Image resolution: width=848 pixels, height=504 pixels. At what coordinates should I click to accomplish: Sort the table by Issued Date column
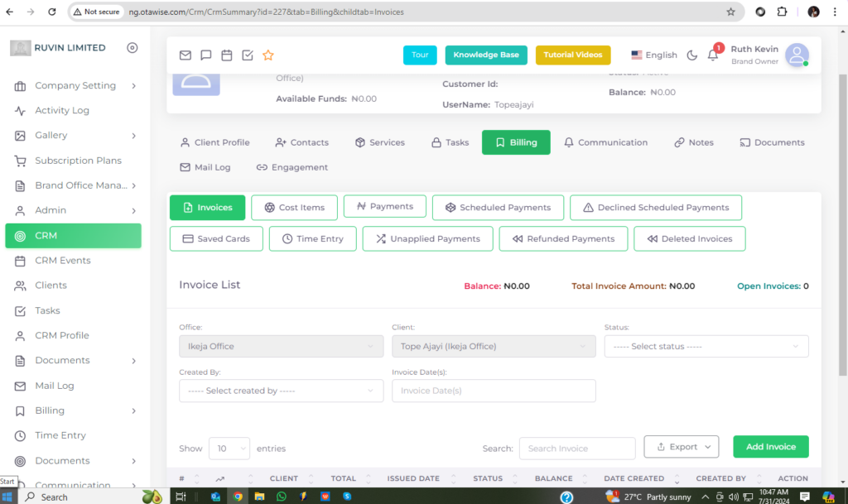point(413,478)
